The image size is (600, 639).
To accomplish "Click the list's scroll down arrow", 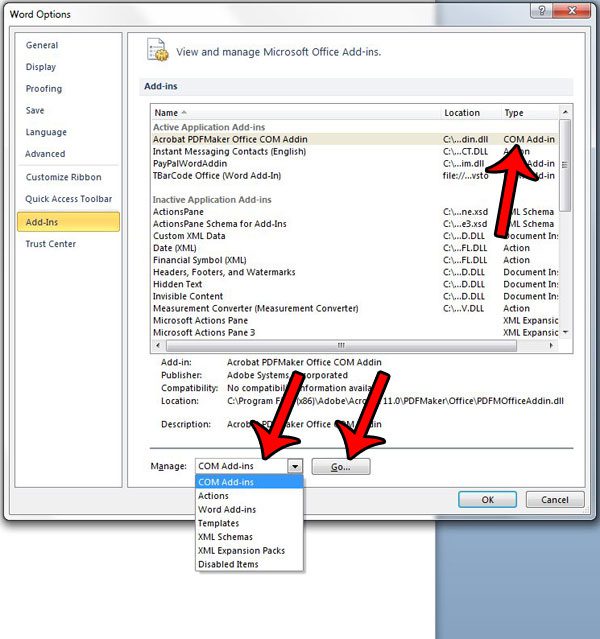I will (565, 333).
